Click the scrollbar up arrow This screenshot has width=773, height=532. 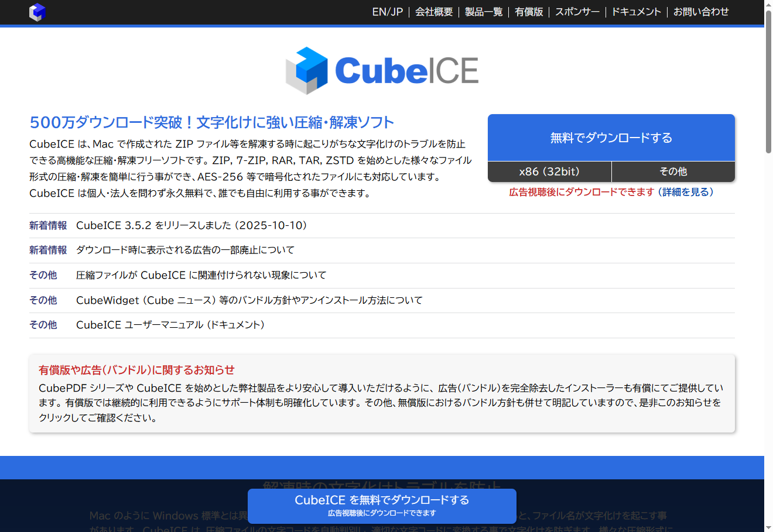point(768,5)
